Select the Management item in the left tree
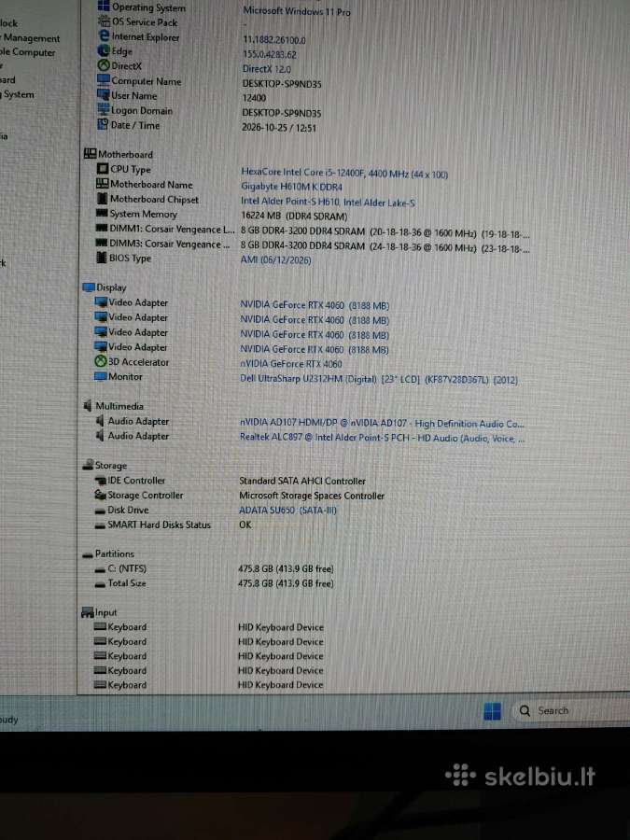This screenshot has width=630, height=840. pos(31,38)
